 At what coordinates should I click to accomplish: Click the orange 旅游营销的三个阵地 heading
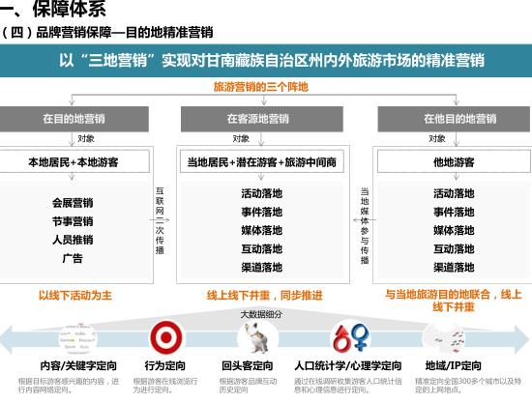261,87
